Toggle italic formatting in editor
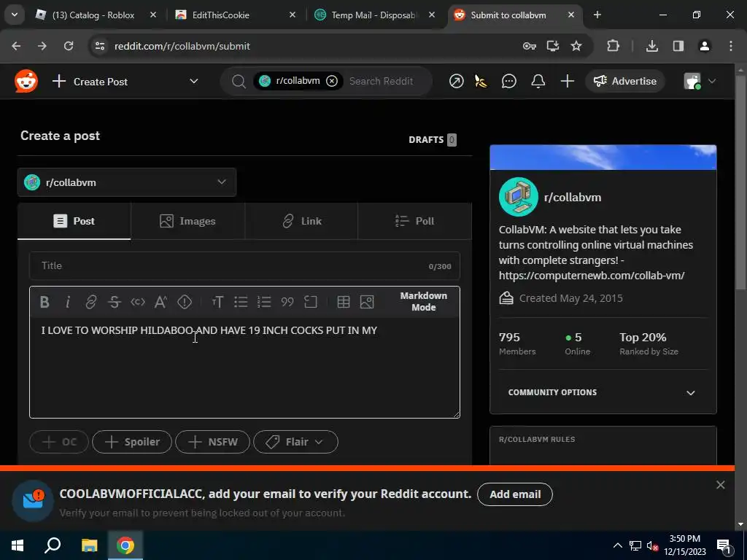747x560 pixels. [68, 302]
